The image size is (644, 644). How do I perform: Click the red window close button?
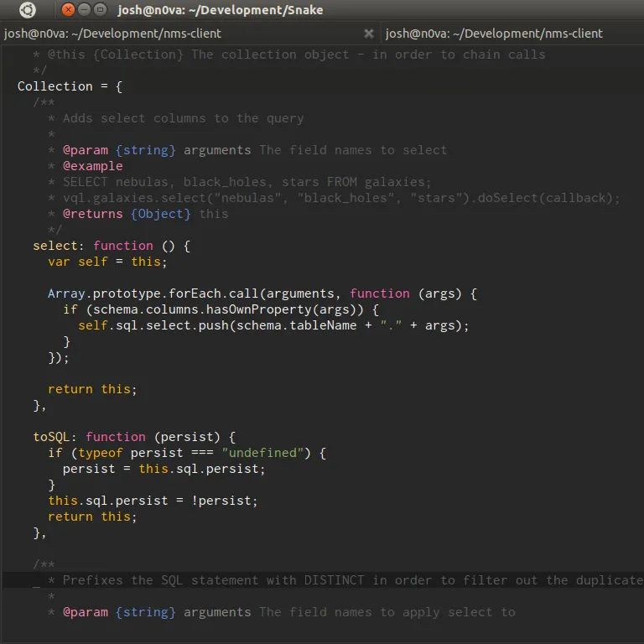point(68,9)
